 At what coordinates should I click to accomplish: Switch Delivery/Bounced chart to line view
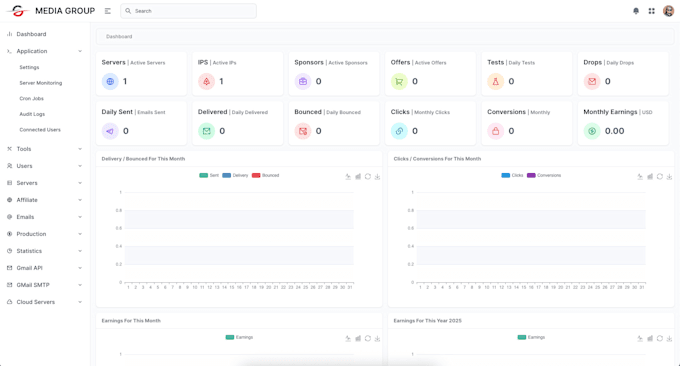click(348, 176)
